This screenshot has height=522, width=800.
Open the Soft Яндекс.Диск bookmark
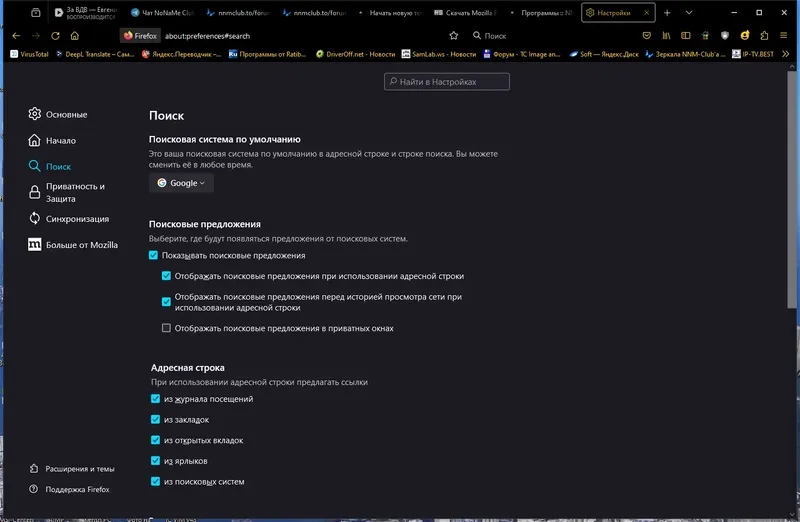(x=604, y=54)
